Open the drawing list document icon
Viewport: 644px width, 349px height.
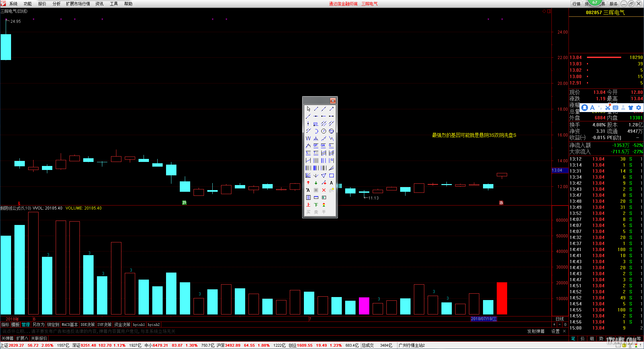308,197
